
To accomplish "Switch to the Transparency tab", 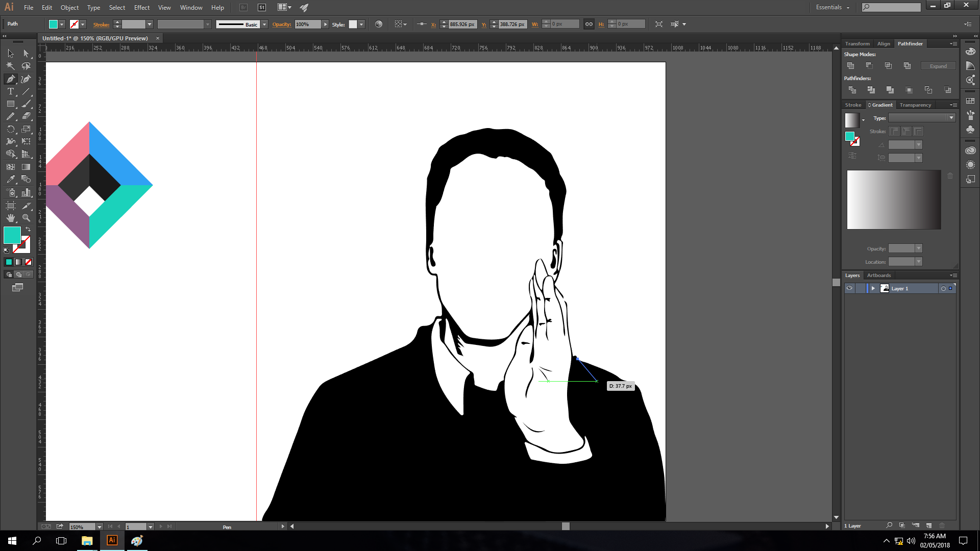I will (915, 105).
